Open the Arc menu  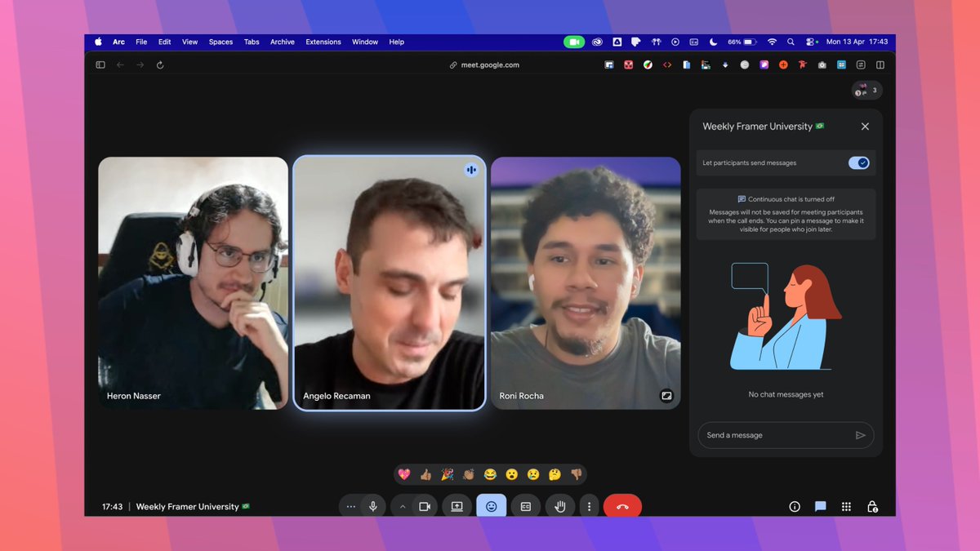(x=119, y=42)
